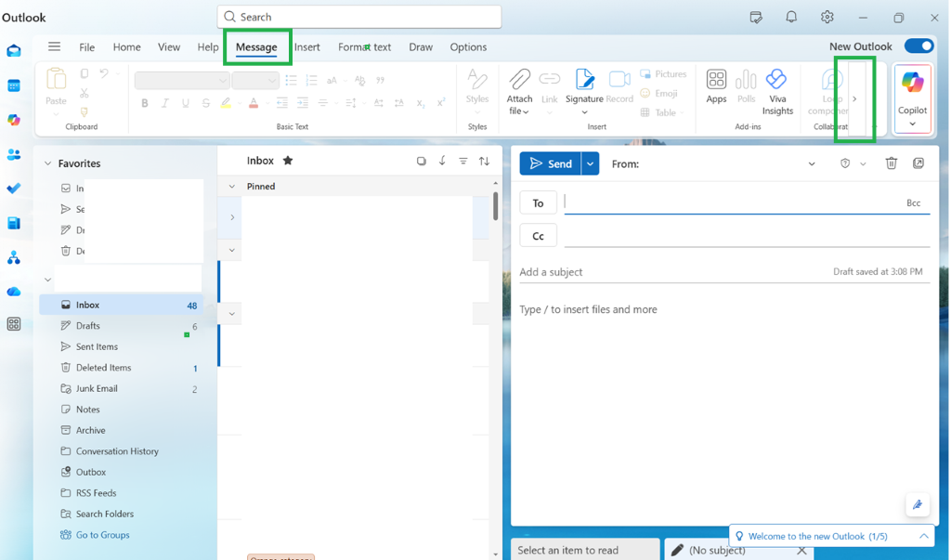The image size is (951, 560).
Task: Insert Pictures from the ribbon
Action: click(663, 73)
